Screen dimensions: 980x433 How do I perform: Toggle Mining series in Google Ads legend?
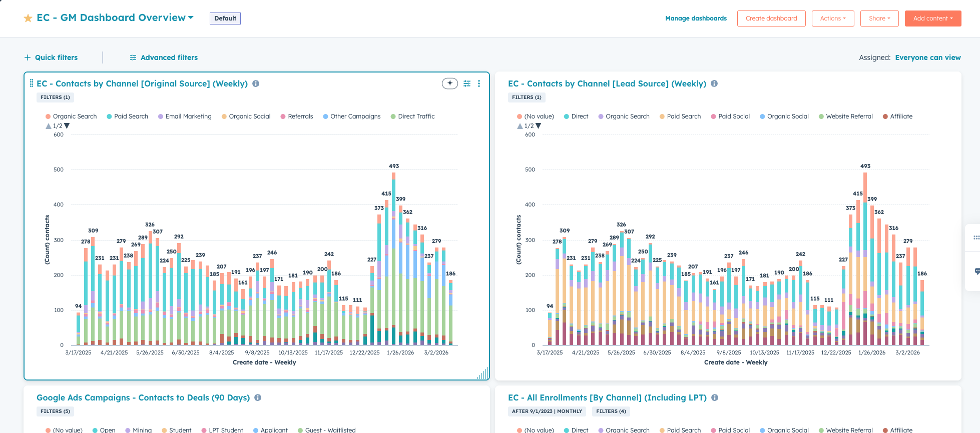coord(139,430)
